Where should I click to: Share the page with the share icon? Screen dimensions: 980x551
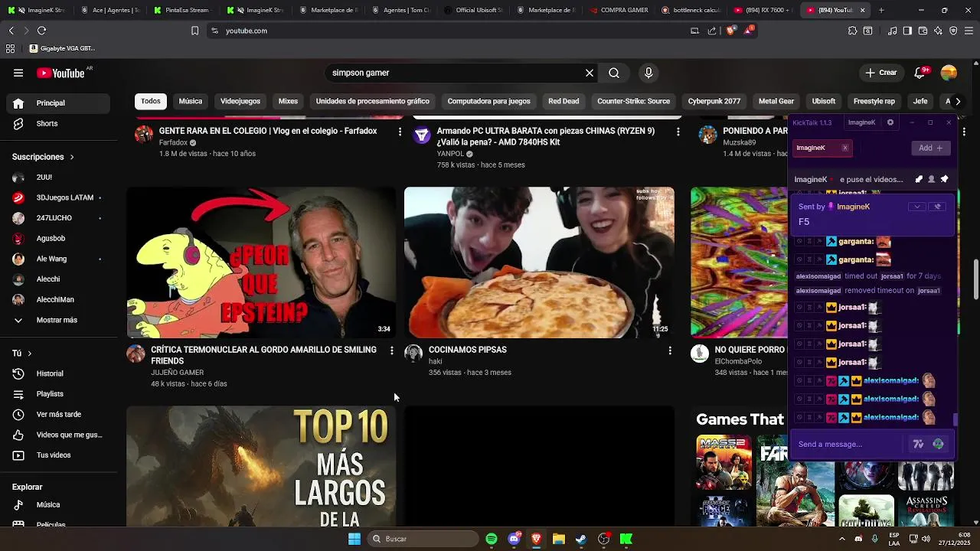[712, 31]
